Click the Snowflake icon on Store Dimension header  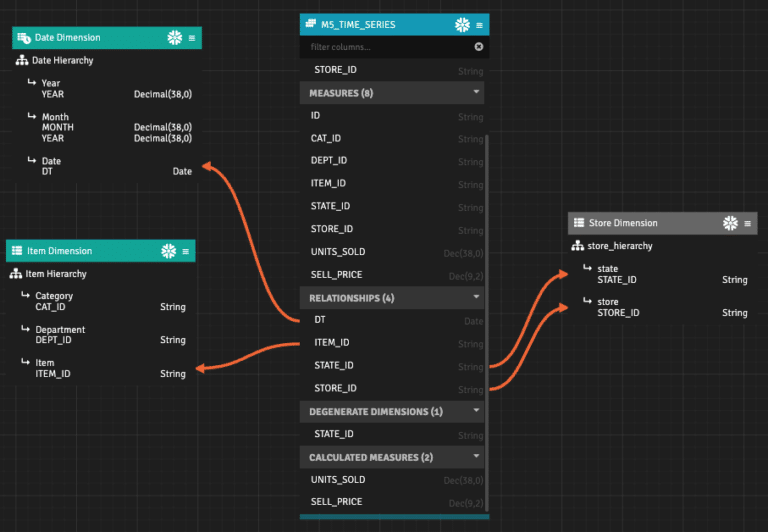click(x=731, y=223)
